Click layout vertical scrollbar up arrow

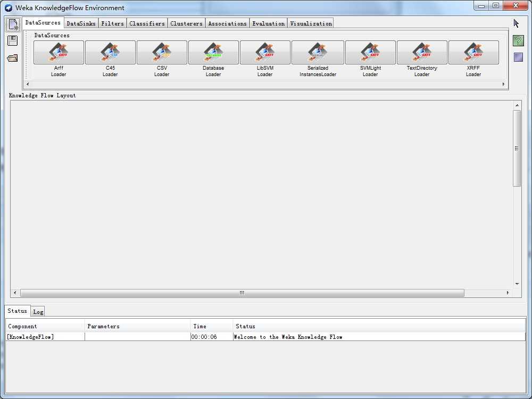(517, 105)
